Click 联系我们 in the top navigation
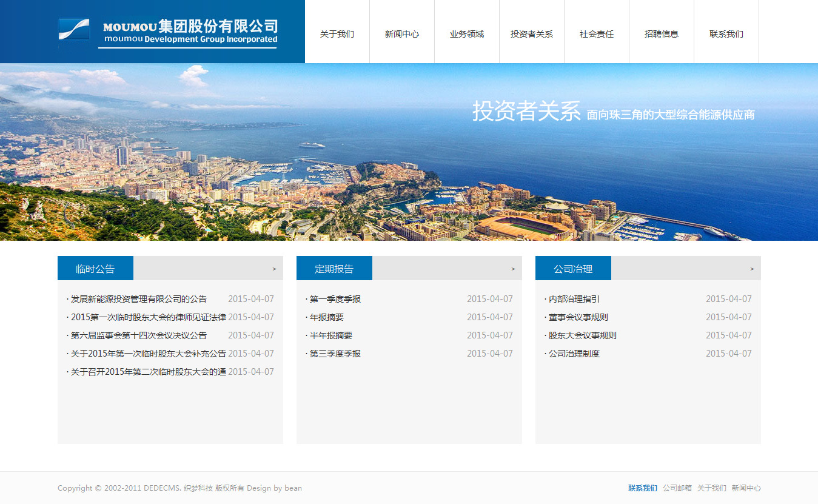 tap(726, 34)
